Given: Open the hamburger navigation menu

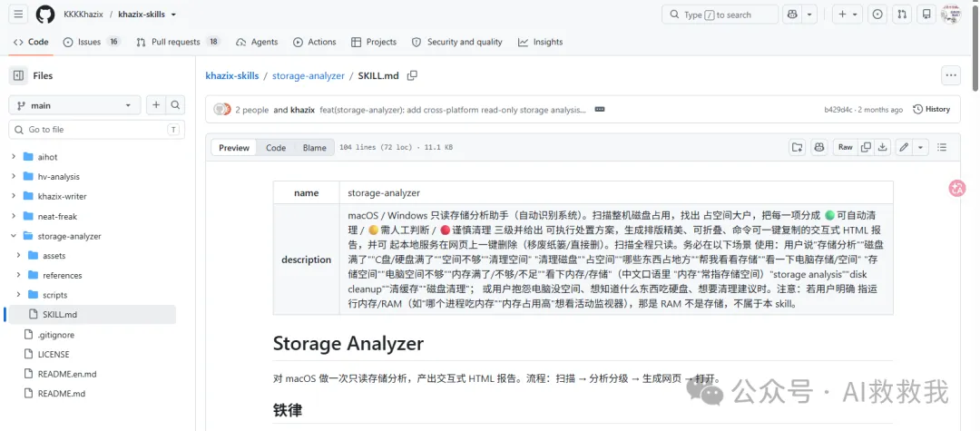Looking at the screenshot, I should tap(19, 15).
